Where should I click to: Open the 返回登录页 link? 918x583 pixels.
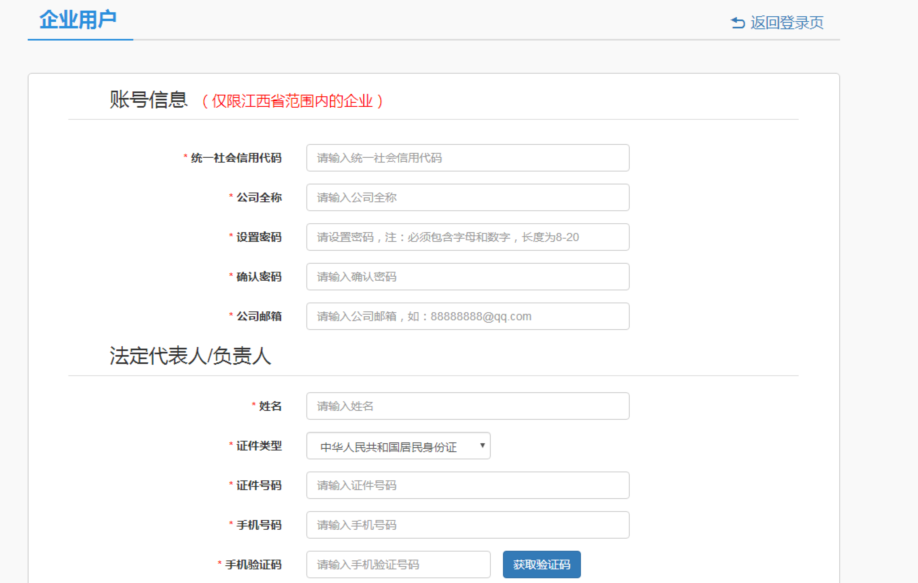coord(786,23)
